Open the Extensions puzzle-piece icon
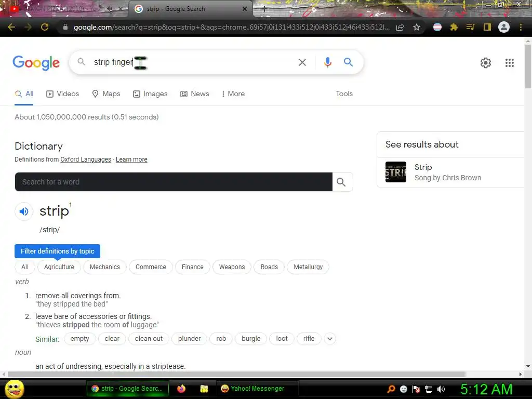Image resolution: width=532 pixels, height=399 pixels. pyautogui.click(x=454, y=27)
